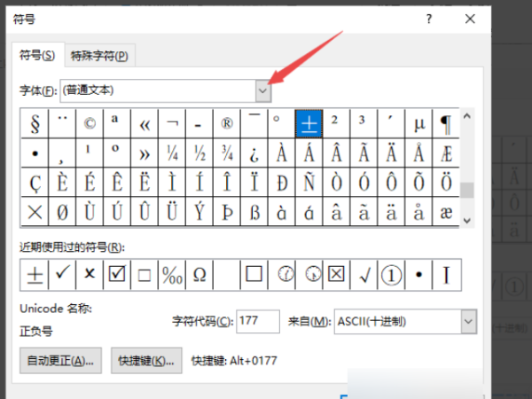
Task: Switch to the 特殊字符(P) tab
Action: pos(99,56)
